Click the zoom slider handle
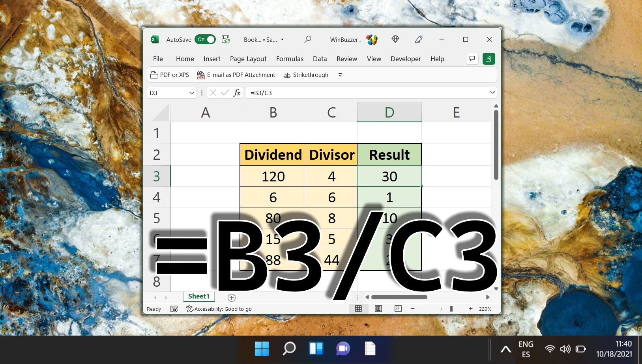Screen dimensions: 642x364 pos(451,309)
